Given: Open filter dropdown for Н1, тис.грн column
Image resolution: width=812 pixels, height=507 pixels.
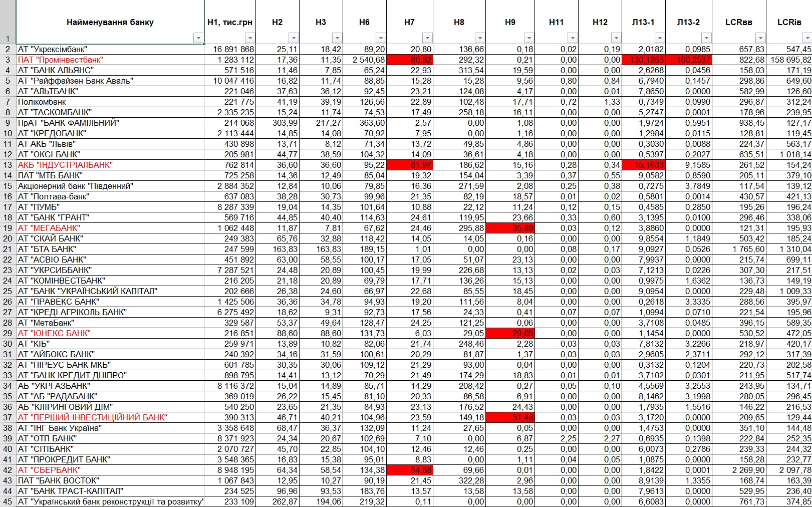Looking at the screenshot, I should [x=250, y=38].
